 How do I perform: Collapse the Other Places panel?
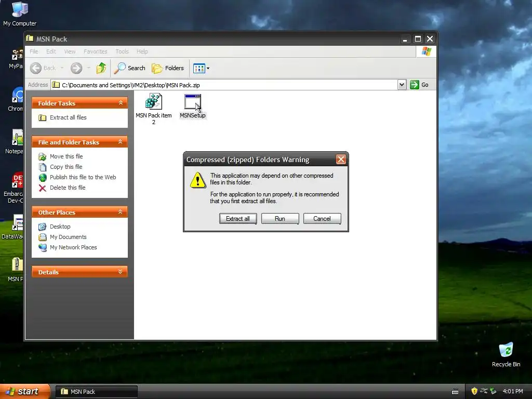click(121, 212)
